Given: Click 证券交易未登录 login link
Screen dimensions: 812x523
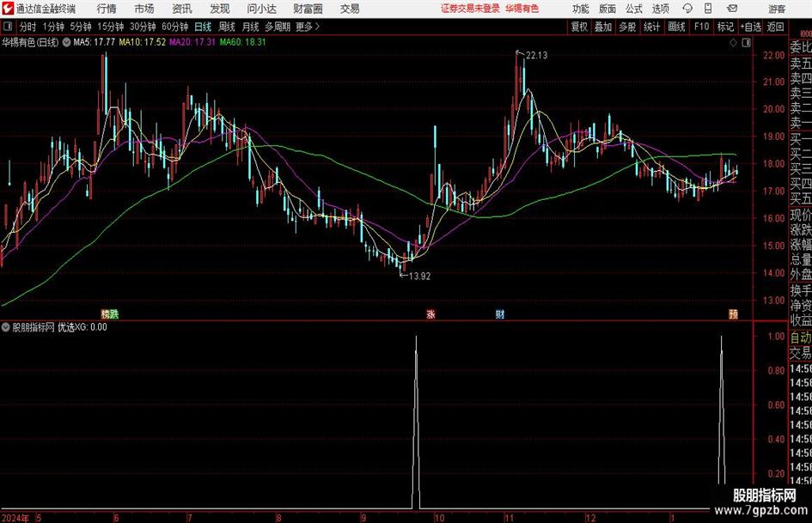Looking at the screenshot, I should [x=470, y=9].
